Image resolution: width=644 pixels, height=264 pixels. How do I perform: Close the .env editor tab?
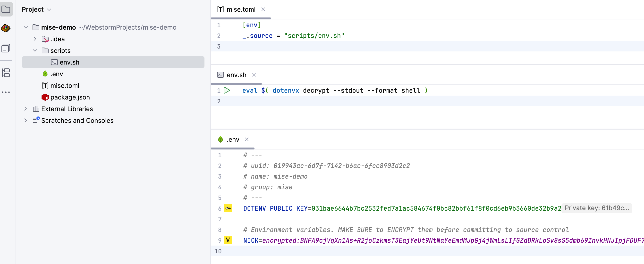click(x=246, y=139)
